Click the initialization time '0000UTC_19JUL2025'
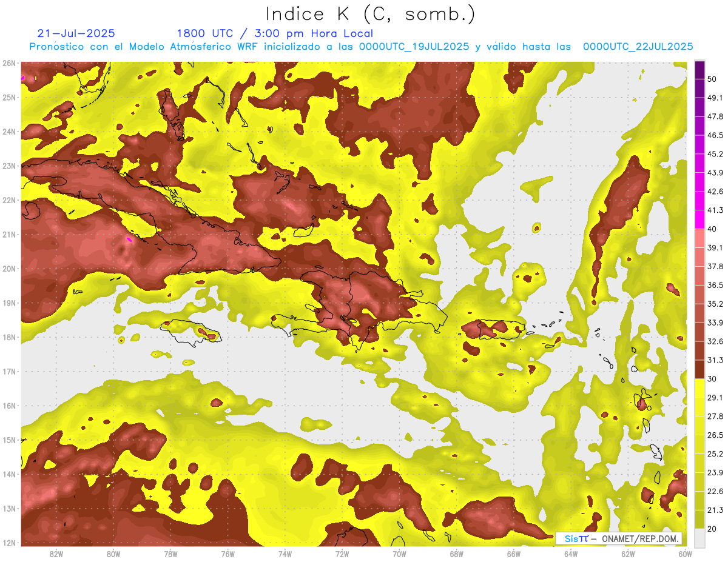Screen dimensions: 728x562 414,47
